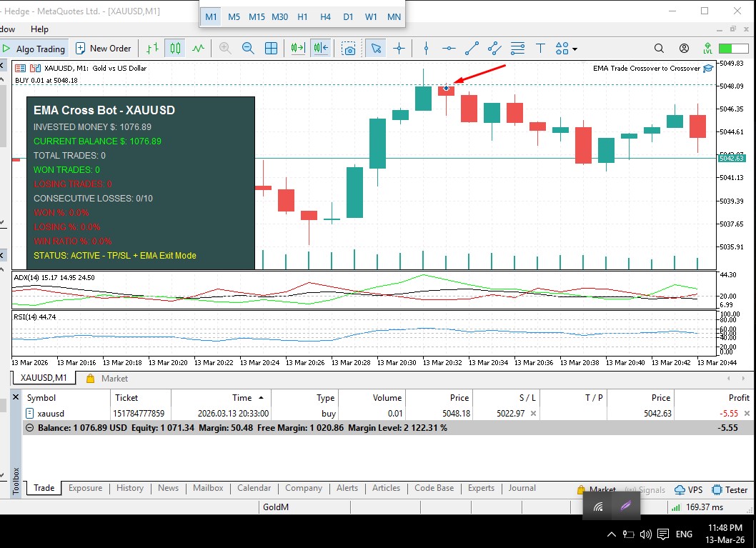Toggle the chart grid
Image resolution: width=756 pixels, height=548 pixels.
click(271, 49)
